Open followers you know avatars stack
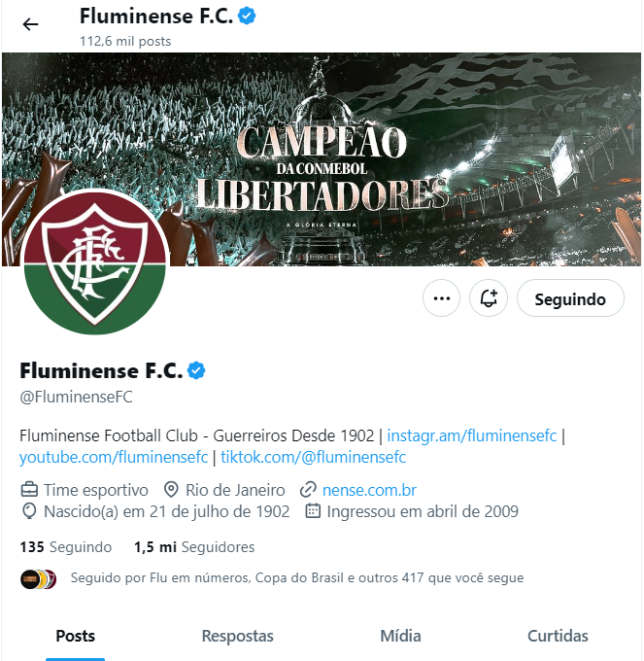 [38, 578]
